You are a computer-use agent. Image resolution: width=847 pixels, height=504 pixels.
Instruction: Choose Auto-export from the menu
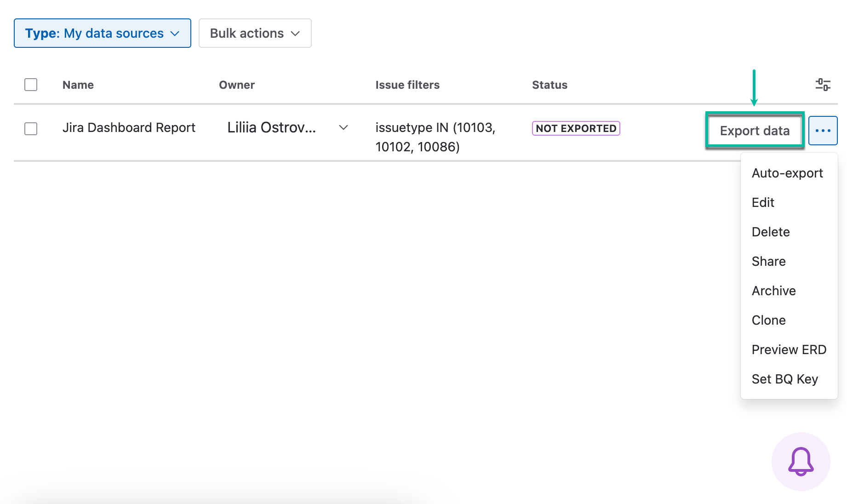(x=789, y=173)
